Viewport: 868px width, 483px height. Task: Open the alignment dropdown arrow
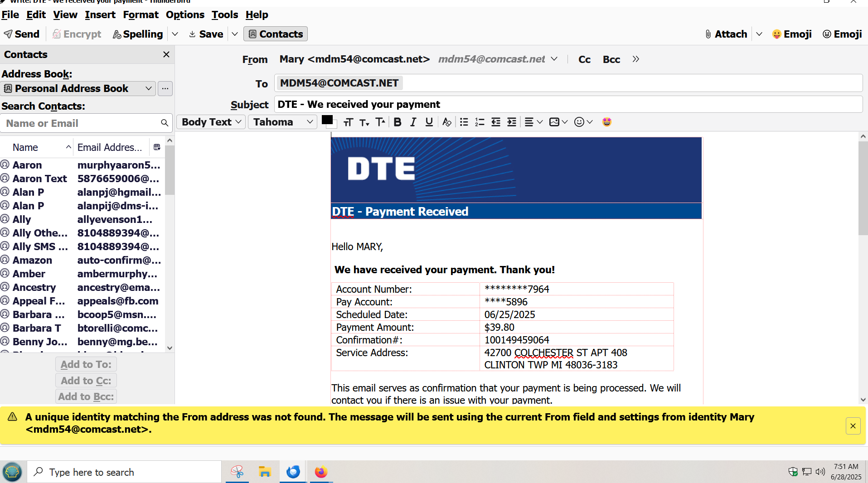539,122
